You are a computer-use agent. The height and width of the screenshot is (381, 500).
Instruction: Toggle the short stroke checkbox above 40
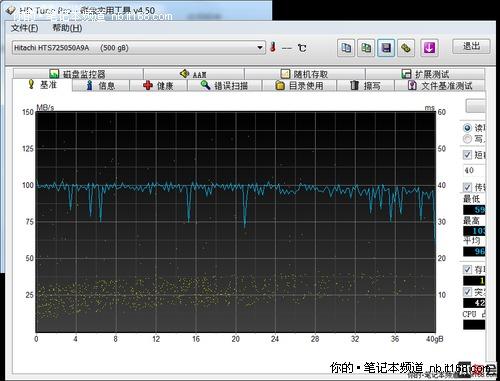pos(467,155)
